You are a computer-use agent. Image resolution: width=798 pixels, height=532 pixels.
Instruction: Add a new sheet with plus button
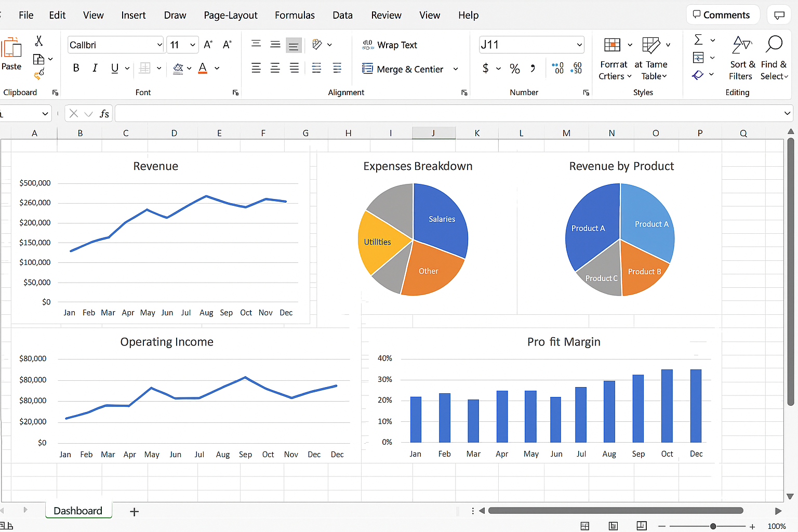tap(134, 512)
